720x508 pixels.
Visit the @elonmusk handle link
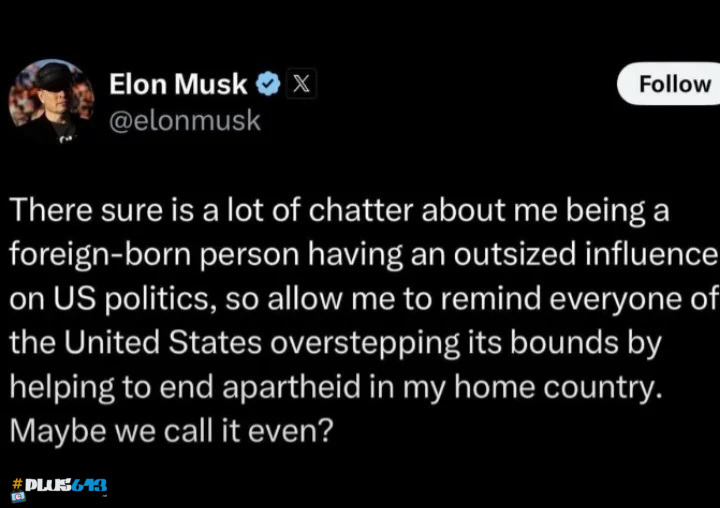(x=185, y=121)
